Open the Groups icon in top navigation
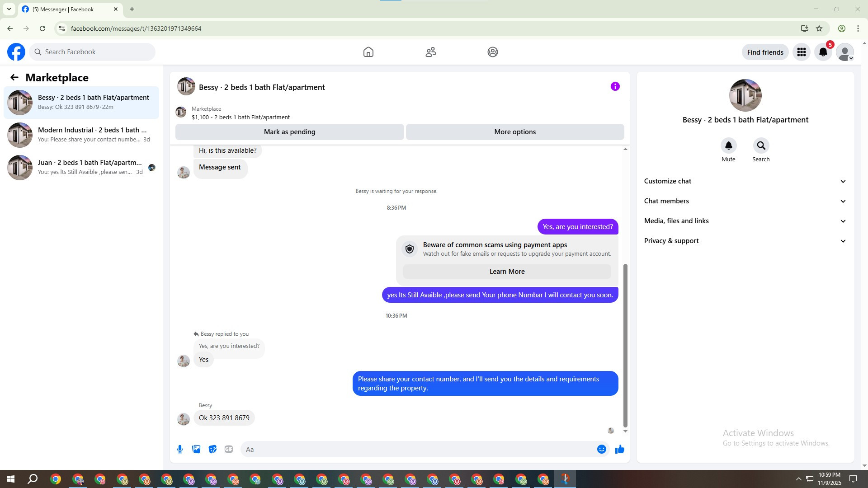 click(x=493, y=52)
